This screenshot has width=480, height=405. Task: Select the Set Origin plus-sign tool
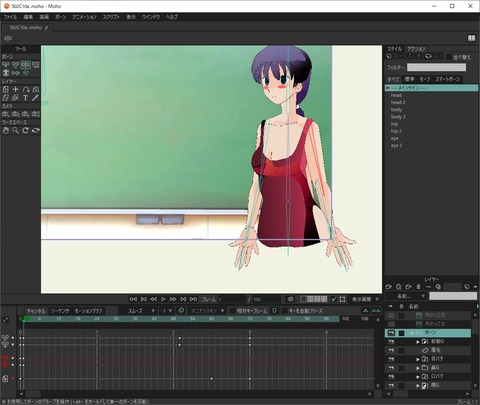[15, 89]
